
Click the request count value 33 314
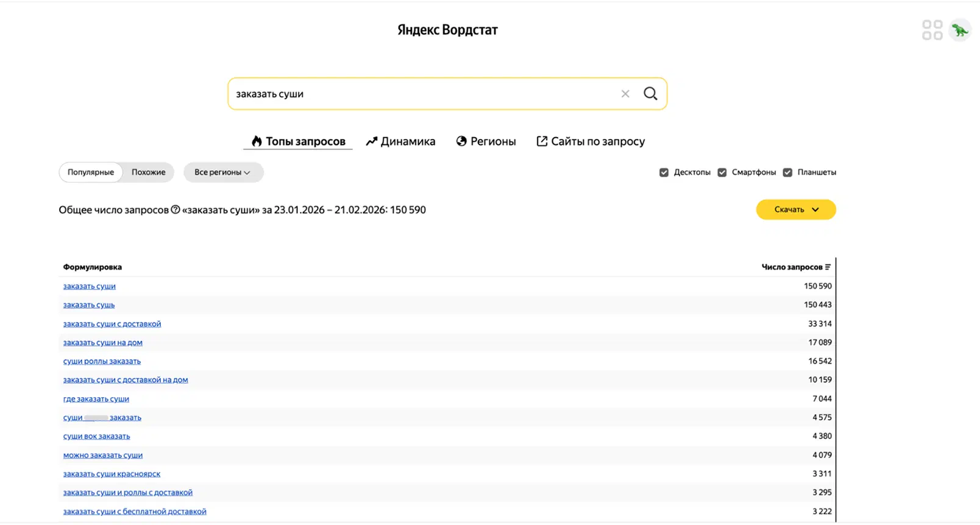pos(820,324)
